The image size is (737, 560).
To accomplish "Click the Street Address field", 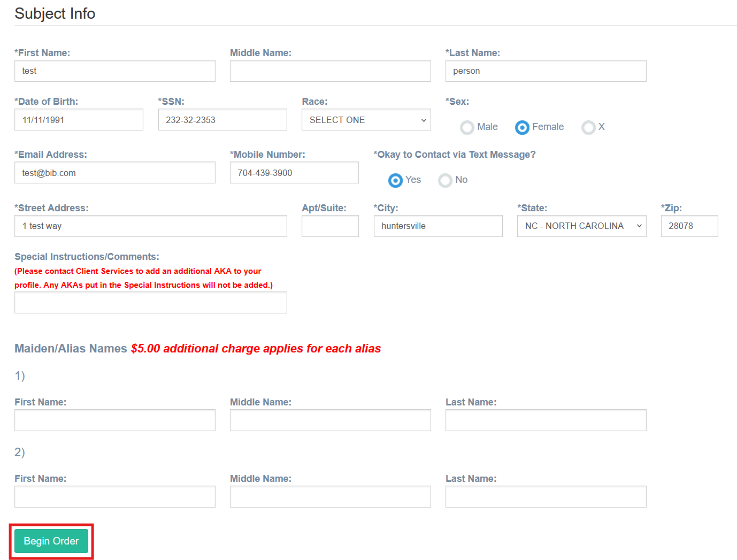I will (x=151, y=226).
